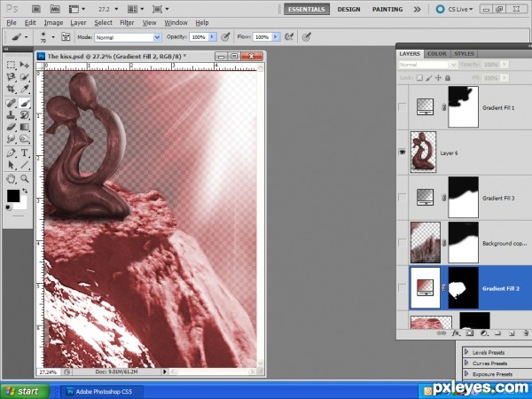Select the Blur tool
This screenshot has height=399, width=532.
click(x=11, y=139)
